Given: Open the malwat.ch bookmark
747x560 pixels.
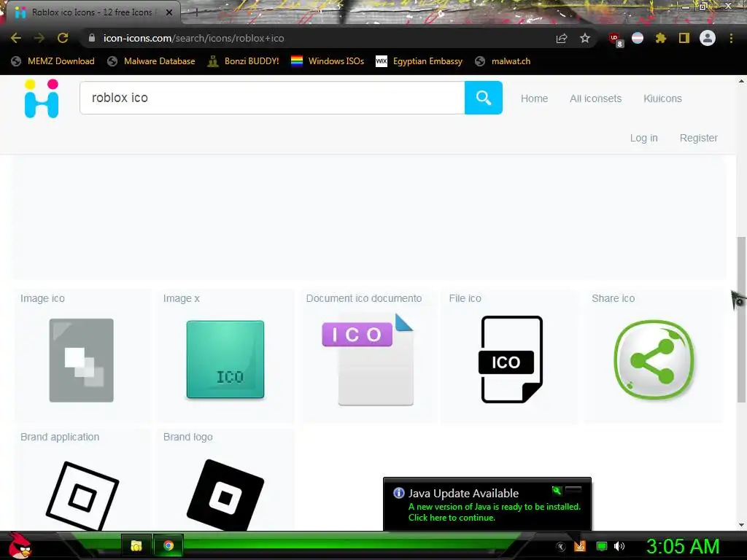Looking at the screenshot, I should (x=503, y=61).
